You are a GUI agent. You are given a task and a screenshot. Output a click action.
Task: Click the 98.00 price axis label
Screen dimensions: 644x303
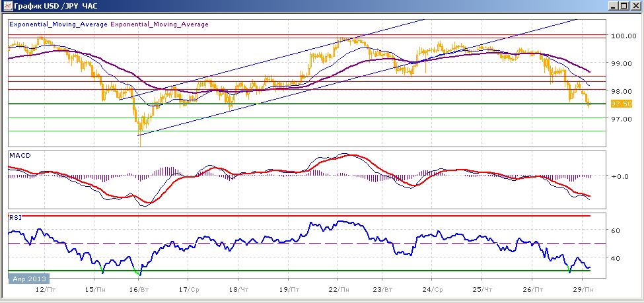pos(622,91)
